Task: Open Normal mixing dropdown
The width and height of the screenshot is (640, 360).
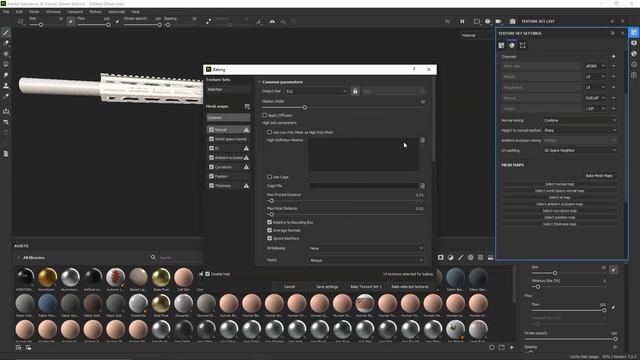Action: click(580, 120)
